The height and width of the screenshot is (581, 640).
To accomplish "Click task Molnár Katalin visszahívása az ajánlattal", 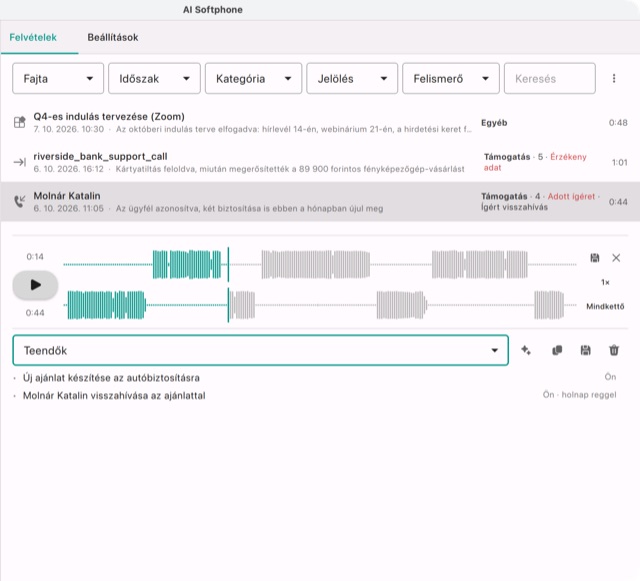I will 114,396.
